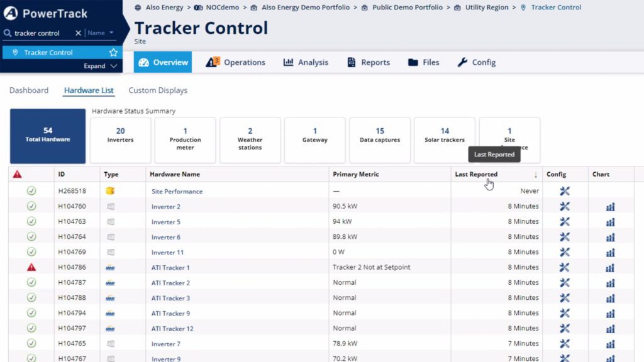Screen dimensions: 644x362
Task: Sort the table by Hardware Name
Action: tap(175, 174)
